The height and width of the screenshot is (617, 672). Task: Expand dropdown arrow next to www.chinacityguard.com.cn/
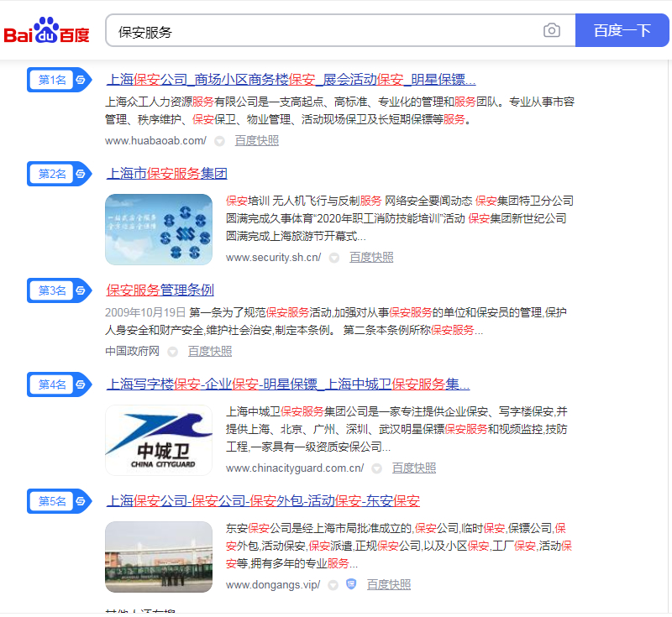[376, 469]
